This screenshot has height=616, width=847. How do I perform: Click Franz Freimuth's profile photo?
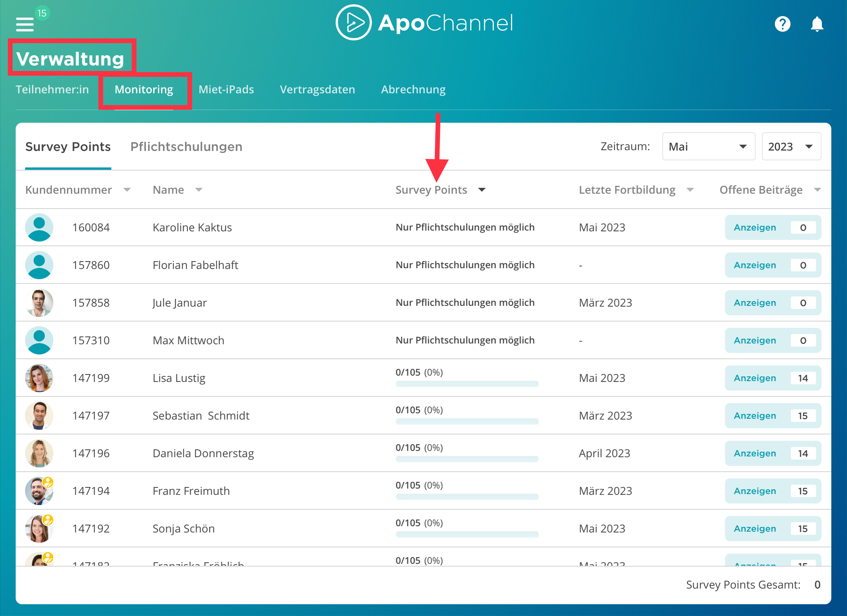point(39,491)
